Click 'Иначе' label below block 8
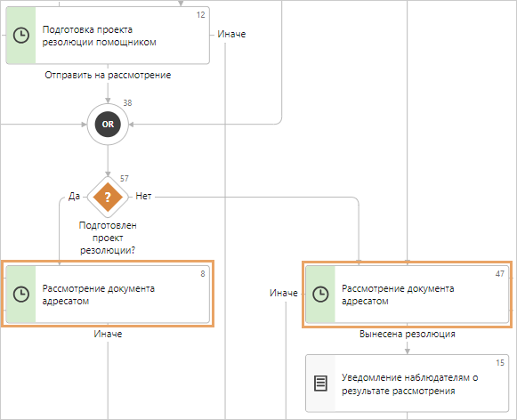The width and height of the screenshot is (517, 420). click(x=108, y=334)
